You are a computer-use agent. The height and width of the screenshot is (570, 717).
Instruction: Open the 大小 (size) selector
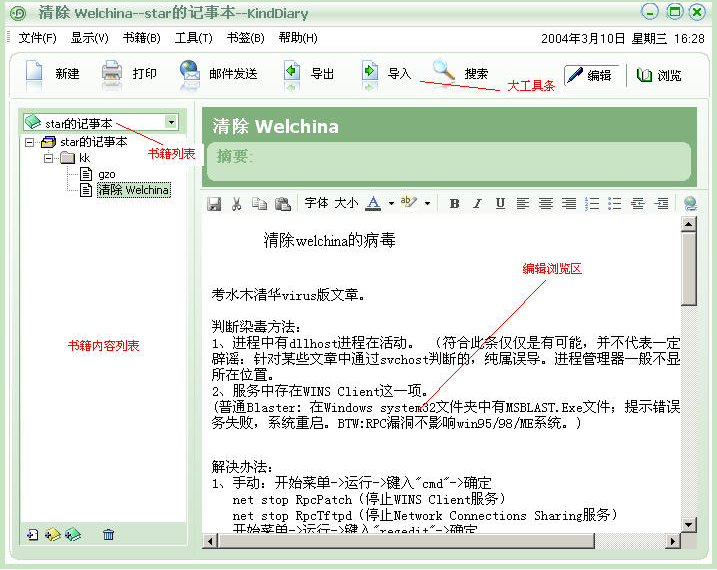(346, 203)
